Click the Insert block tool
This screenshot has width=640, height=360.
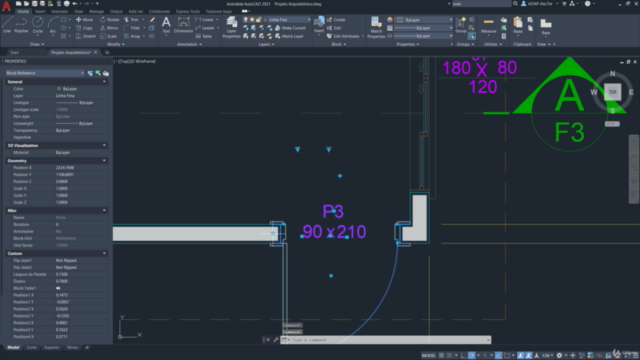pos(319,24)
